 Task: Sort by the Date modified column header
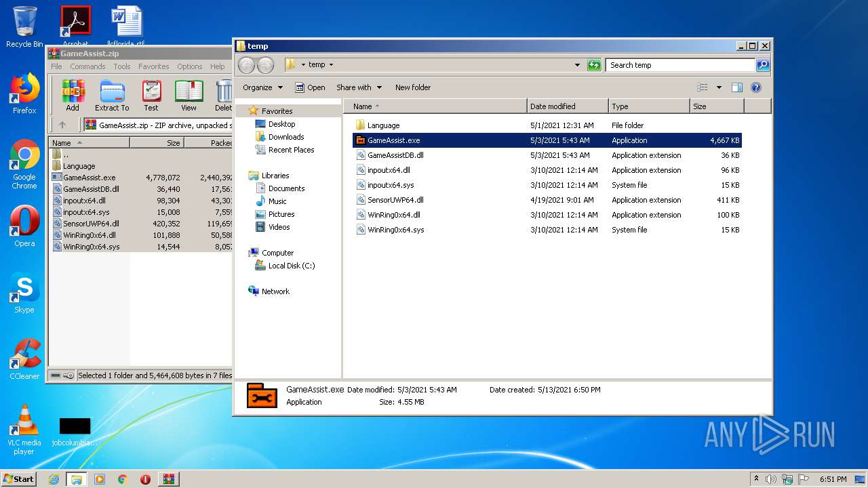(568, 106)
